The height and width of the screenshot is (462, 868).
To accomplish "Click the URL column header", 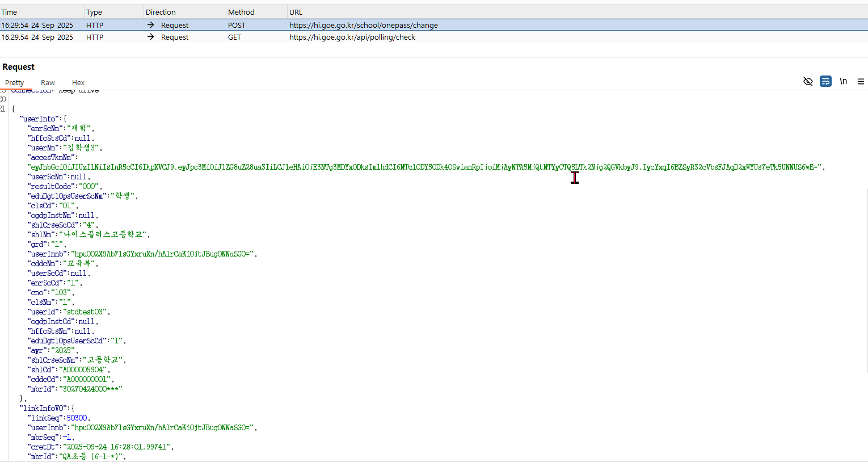I will coord(296,12).
